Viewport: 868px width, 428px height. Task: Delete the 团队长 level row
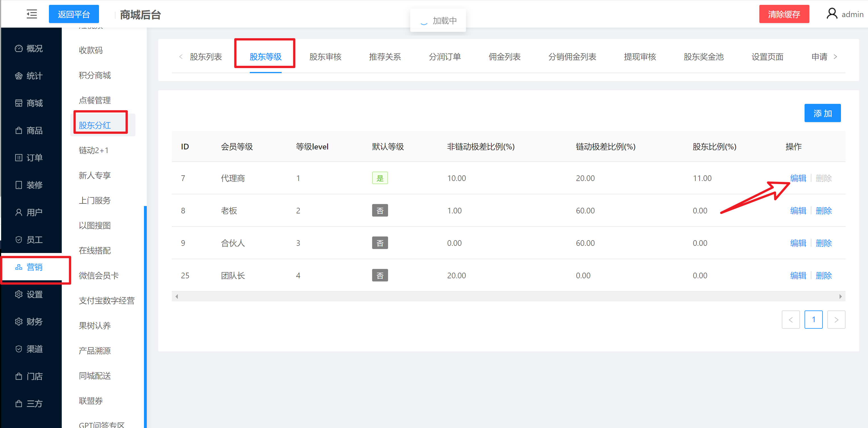[x=824, y=275]
